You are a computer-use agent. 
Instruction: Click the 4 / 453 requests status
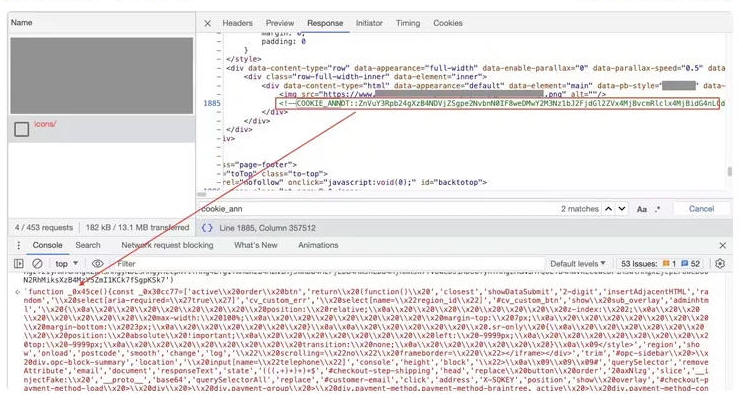[x=44, y=228]
